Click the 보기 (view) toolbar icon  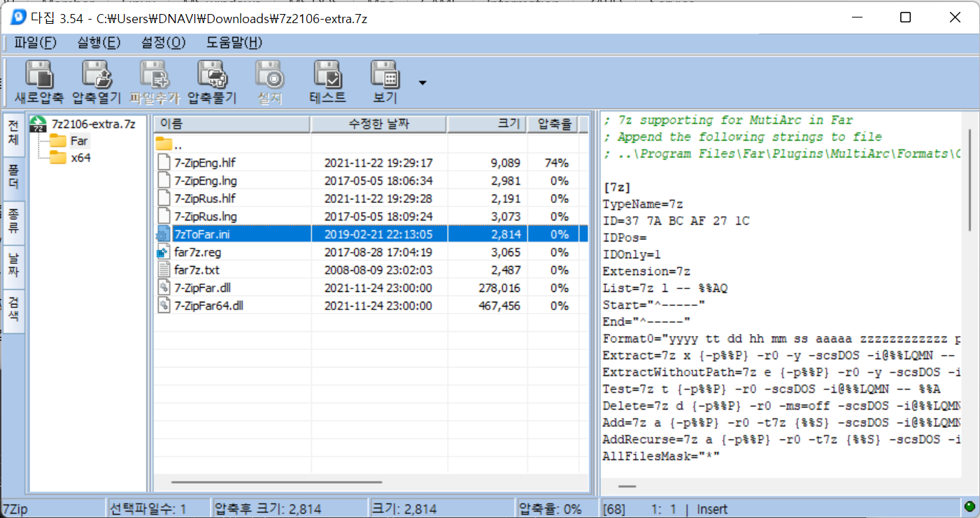(x=385, y=81)
